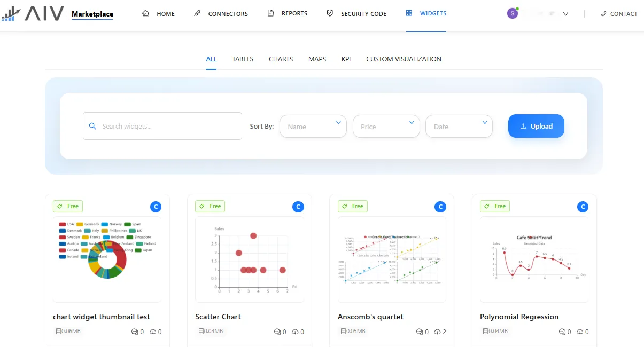
Task: Expand the user account menu chevron
Action: click(x=565, y=14)
